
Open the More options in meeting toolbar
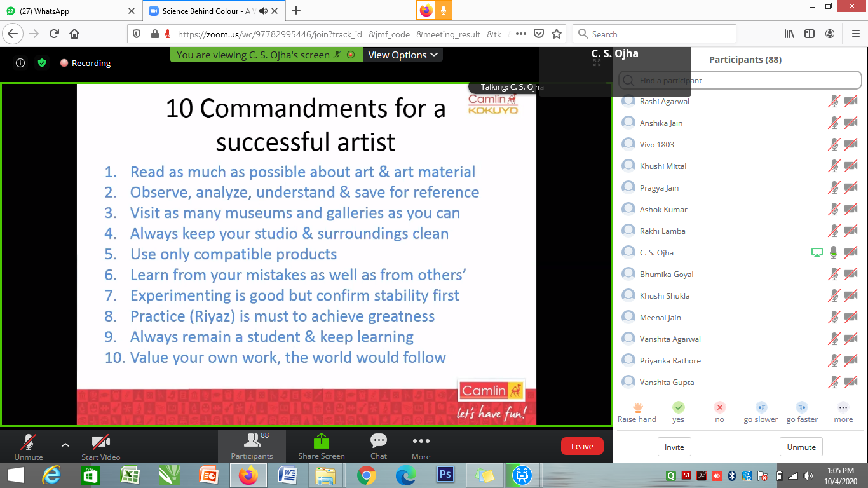click(x=421, y=445)
